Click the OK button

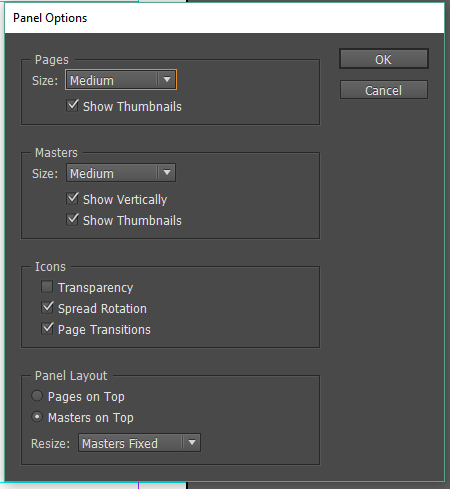pyautogui.click(x=384, y=59)
